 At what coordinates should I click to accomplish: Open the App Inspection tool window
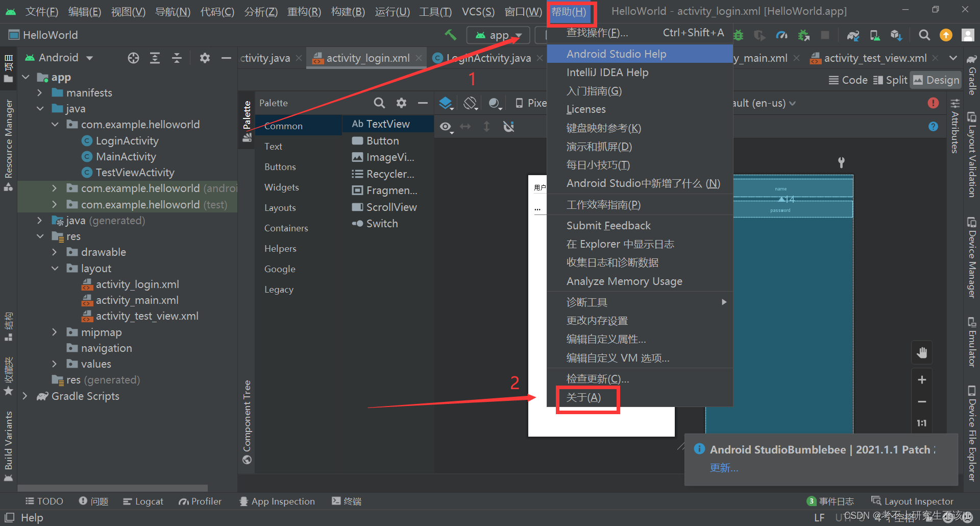coord(277,501)
